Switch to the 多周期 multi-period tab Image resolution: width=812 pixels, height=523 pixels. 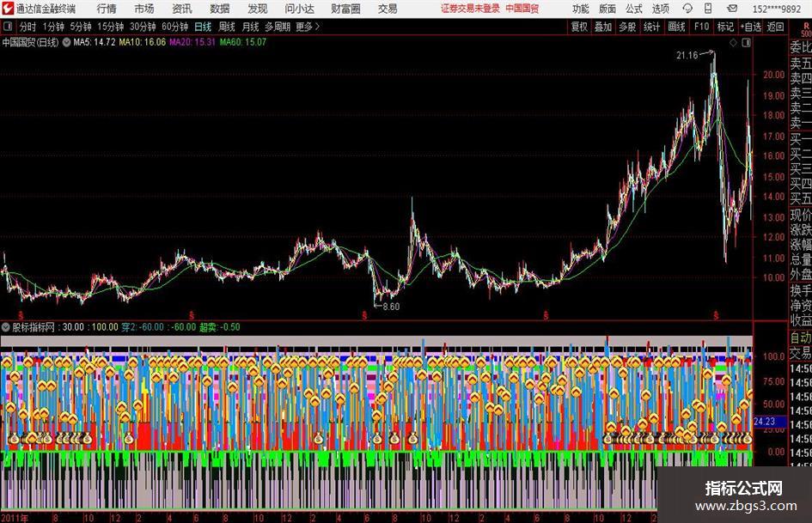[278, 27]
